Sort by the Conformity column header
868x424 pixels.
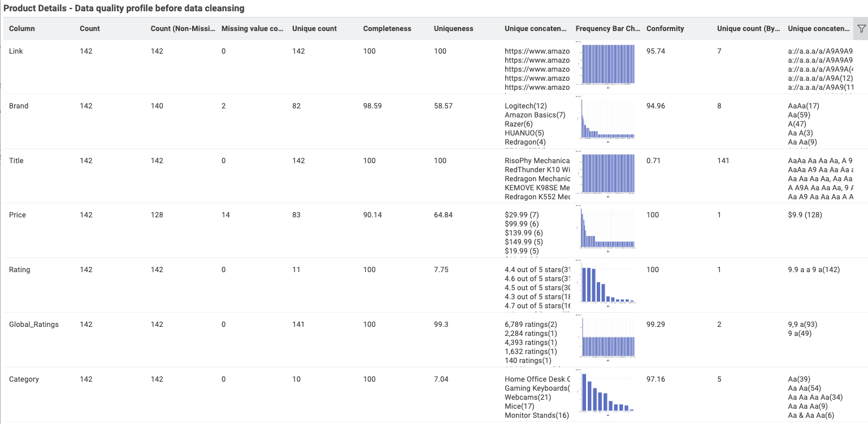click(x=665, y=29)
